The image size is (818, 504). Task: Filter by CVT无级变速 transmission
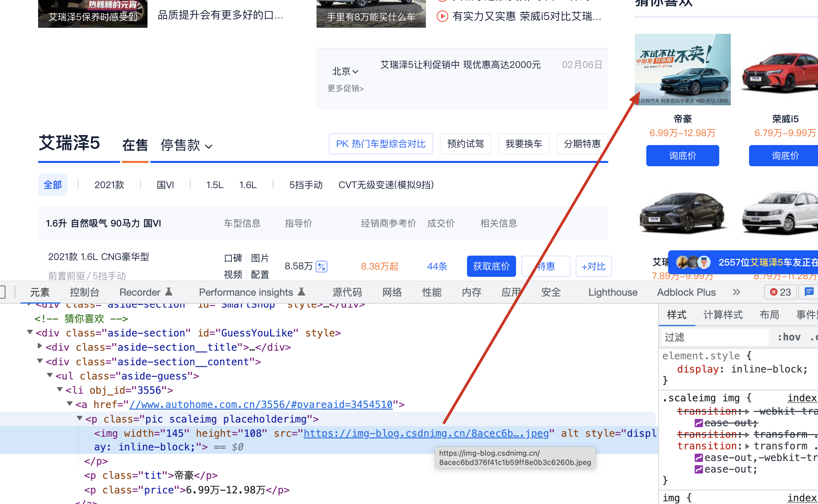coord(386,185)
